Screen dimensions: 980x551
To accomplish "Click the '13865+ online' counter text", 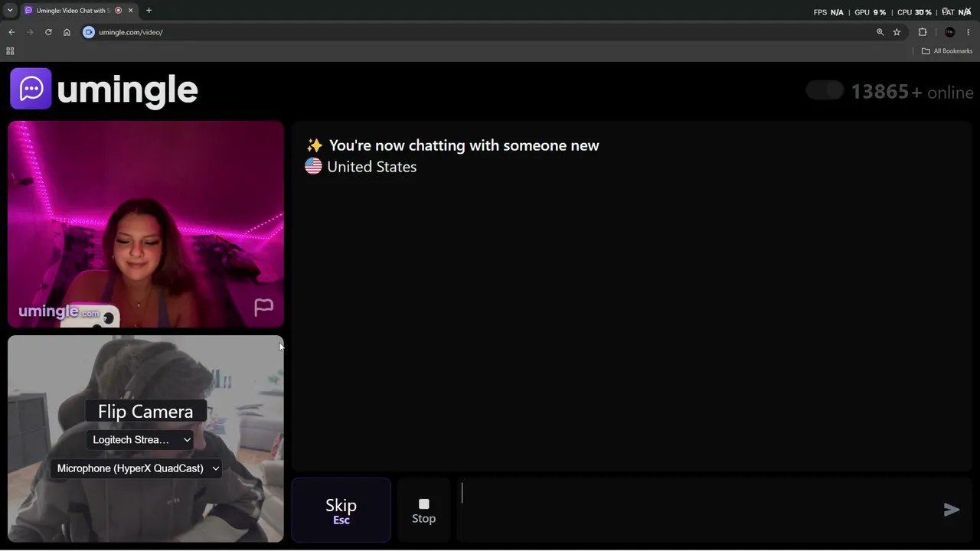I will 912,92.
